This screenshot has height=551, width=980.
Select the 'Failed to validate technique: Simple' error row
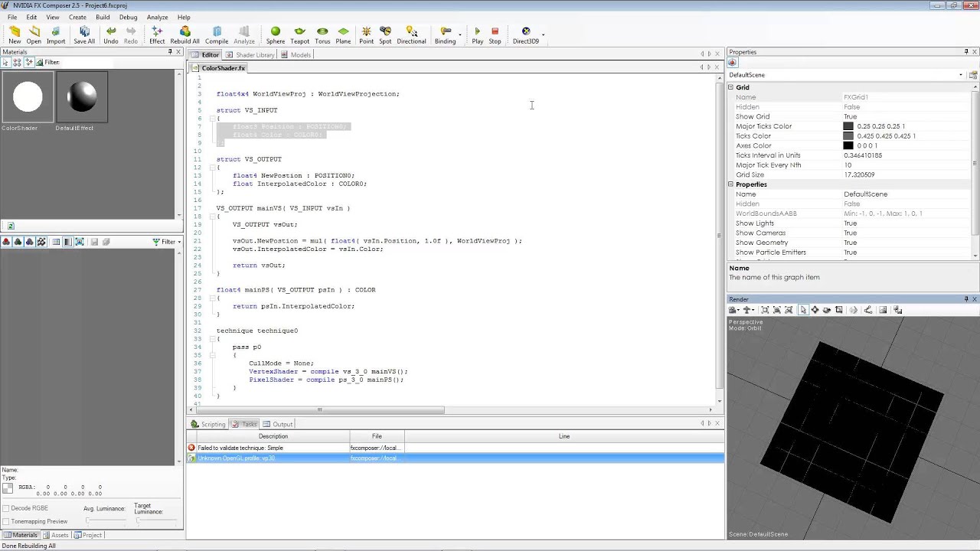point(456,448)
